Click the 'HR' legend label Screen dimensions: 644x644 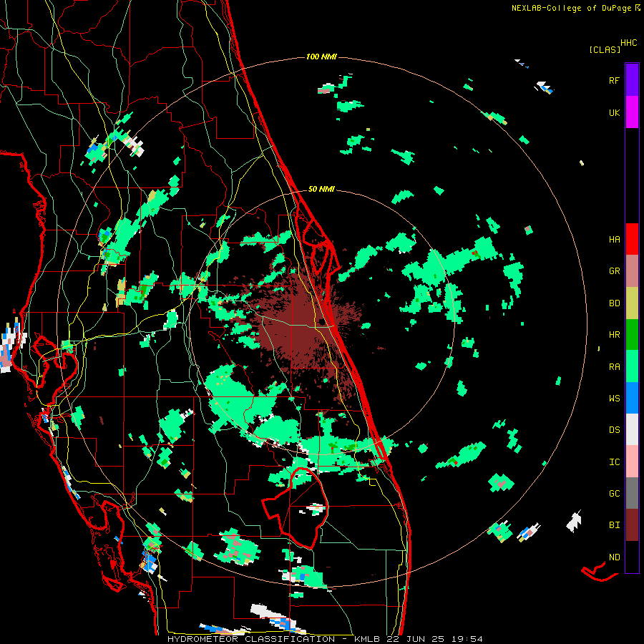click(x=614, y=335)
